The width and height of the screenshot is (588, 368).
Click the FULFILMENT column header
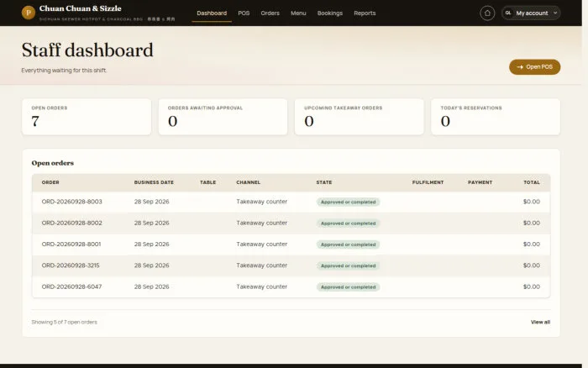(x=428, y=182)
